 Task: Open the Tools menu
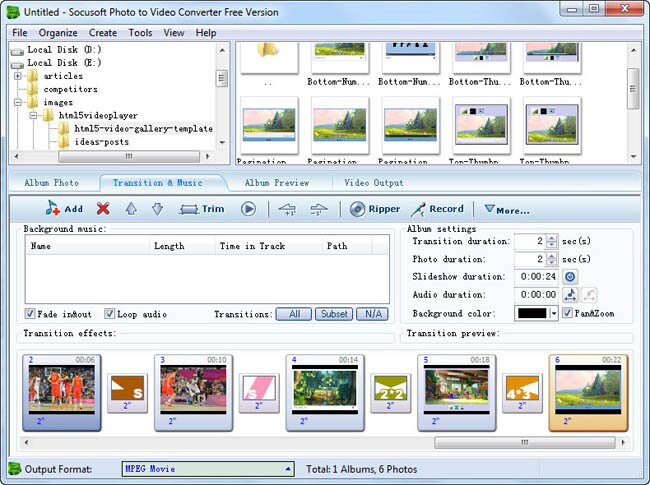point(140,33)
